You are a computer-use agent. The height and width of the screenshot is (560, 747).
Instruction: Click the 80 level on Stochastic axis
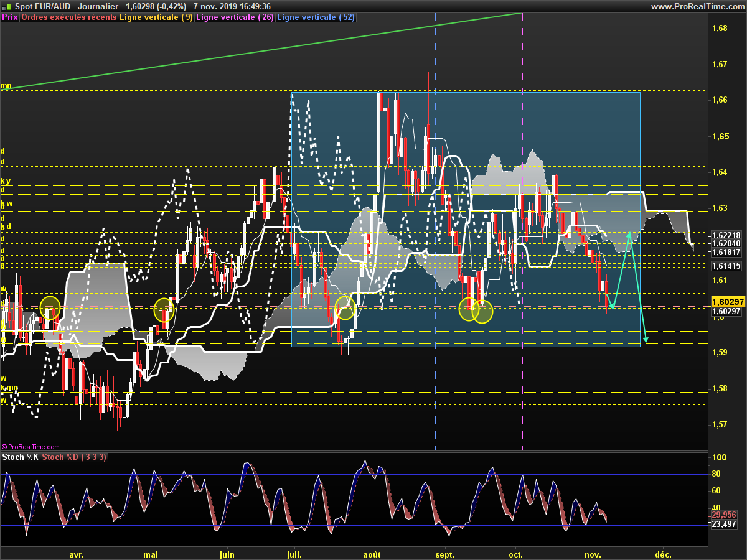[x=715, y=474]
